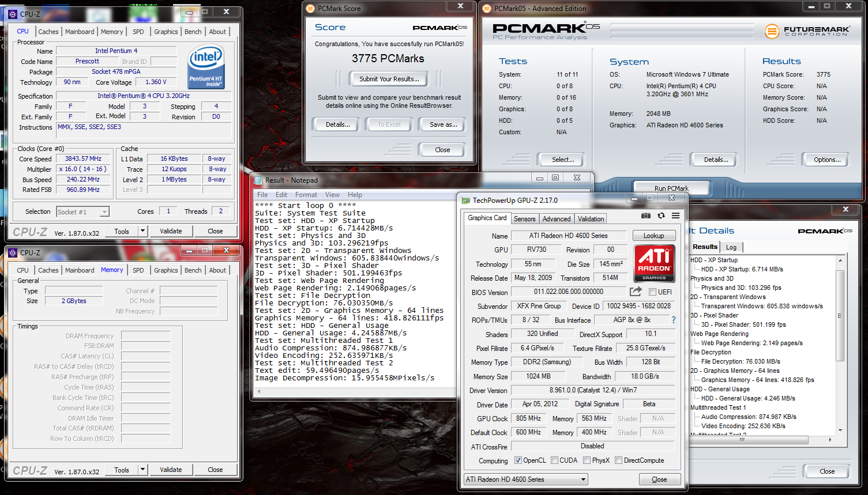Click the Bus Interface question mark icon
Image resolution: width=868 pixels, height=495 pixels.
pos(673,319)
